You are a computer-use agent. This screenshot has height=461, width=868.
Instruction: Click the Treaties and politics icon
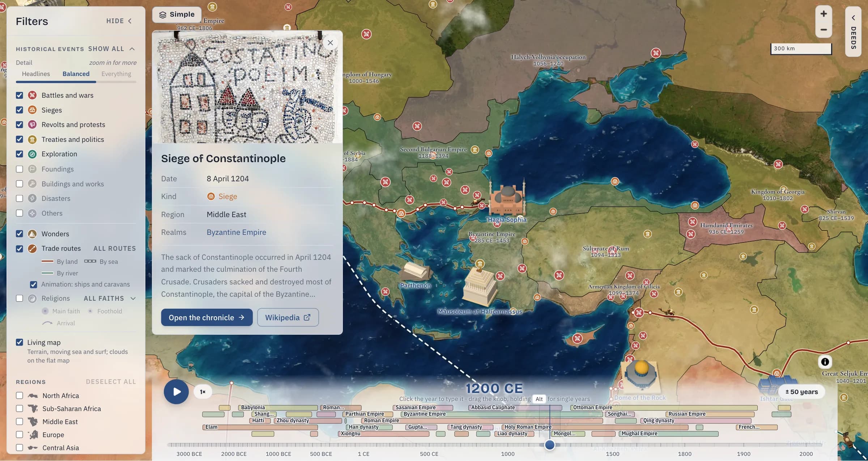click(x=32, y=139)
